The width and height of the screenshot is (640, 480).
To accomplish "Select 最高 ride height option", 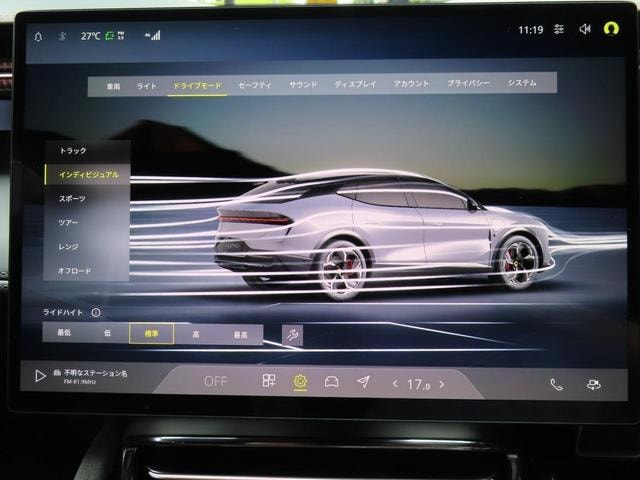I will pyautogui.click(x=240, y=335).
